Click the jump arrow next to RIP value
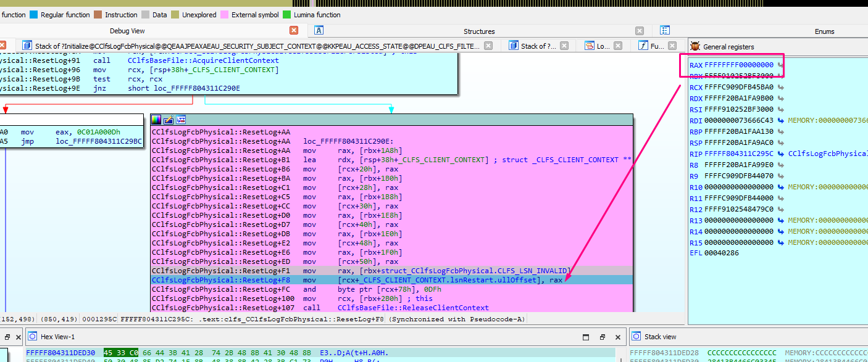Viewport: 868px width, 362px height. 780,154
